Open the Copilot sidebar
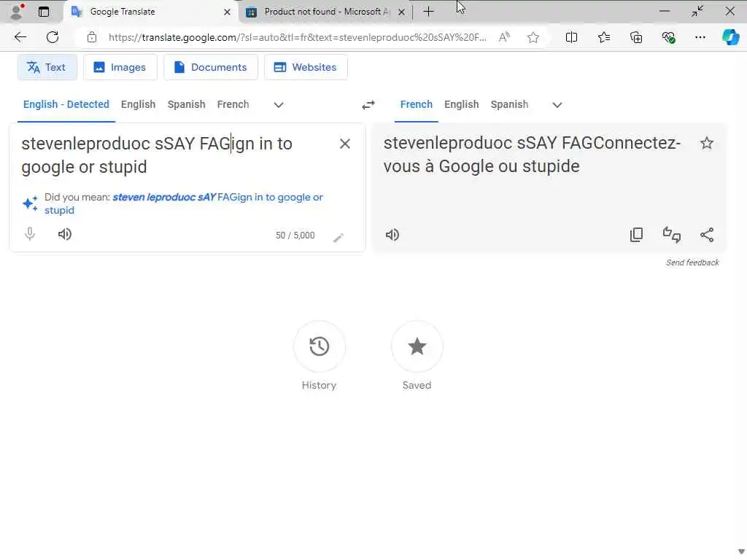747x560 pixels. coord(731,37)
